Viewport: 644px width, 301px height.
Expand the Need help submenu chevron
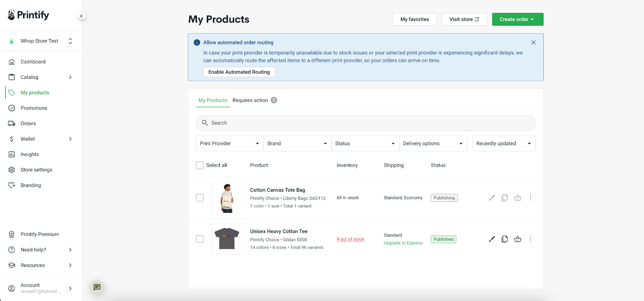click(70, 250)
